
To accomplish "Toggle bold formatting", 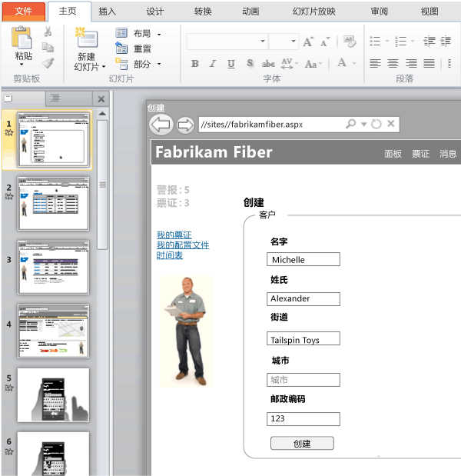I will click(x=195, y=64).
